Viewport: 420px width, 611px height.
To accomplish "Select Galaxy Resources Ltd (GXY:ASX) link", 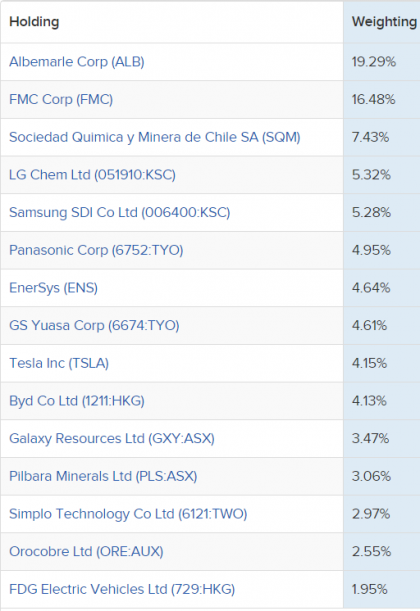I will coord(112,438).
